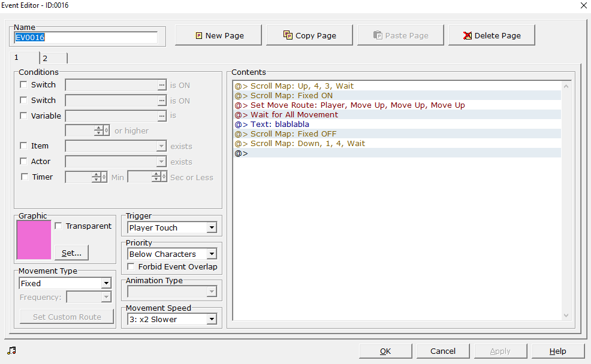Expand the Priority dropdown showing Below Characters

(212, 254)
